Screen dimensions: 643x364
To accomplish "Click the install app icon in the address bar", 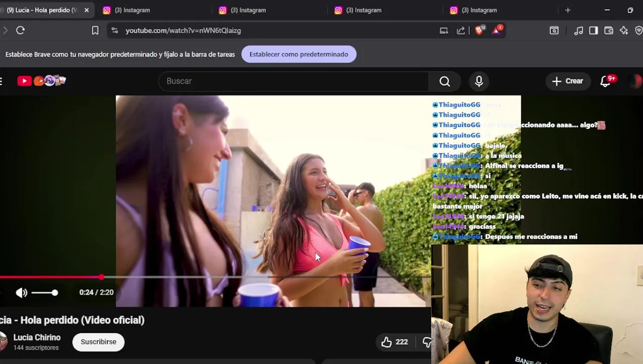I will [x=444, y=30].
